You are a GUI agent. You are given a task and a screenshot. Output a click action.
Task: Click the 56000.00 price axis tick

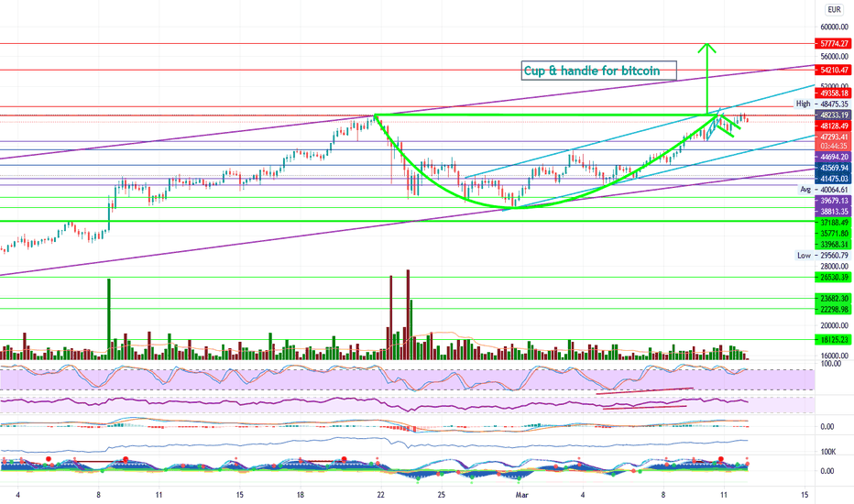point(835,56)
